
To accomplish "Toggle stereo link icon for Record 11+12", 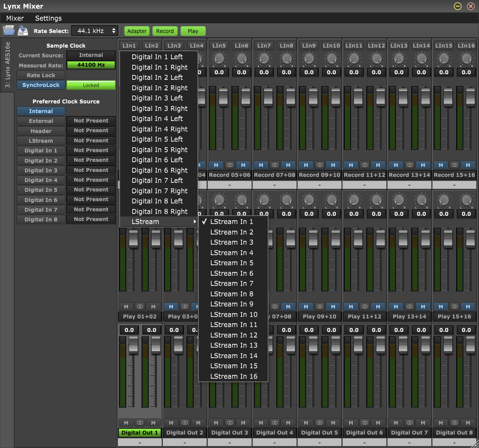I will point(364,165).
